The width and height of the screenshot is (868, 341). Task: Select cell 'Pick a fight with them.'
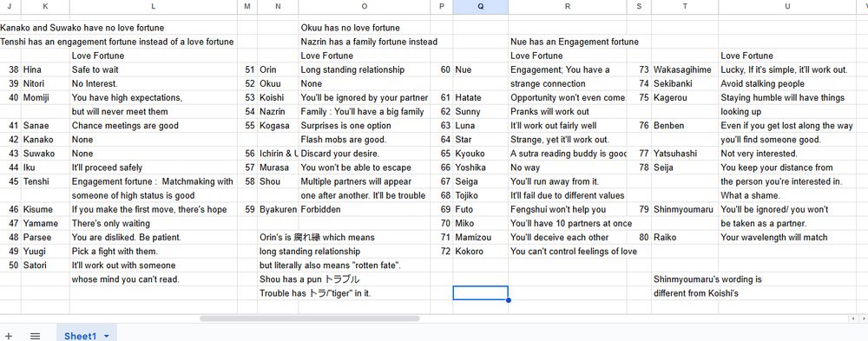tap(154, 252)
